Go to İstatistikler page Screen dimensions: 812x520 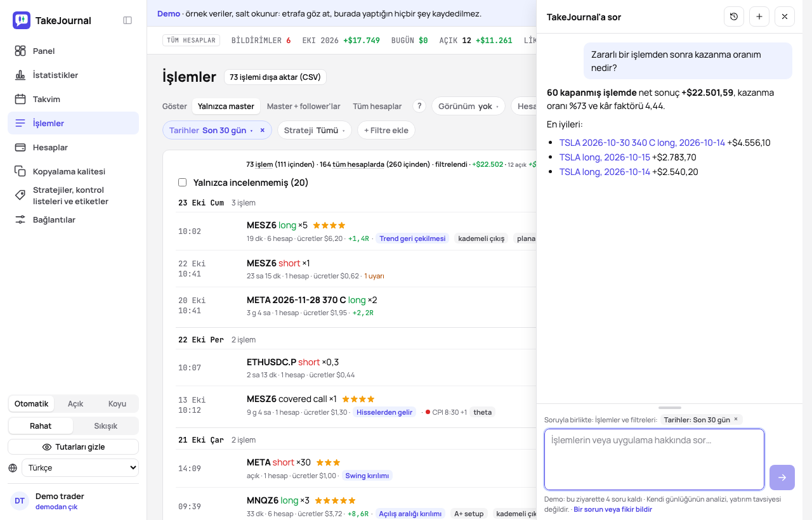click(73, 75)
